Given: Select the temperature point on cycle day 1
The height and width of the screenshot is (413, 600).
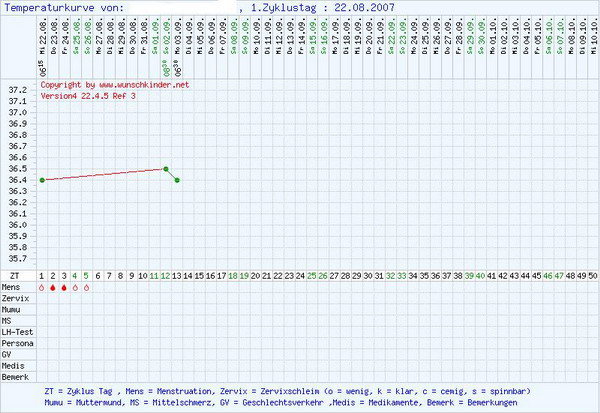Looking at the screenshot, I should 42,180.
